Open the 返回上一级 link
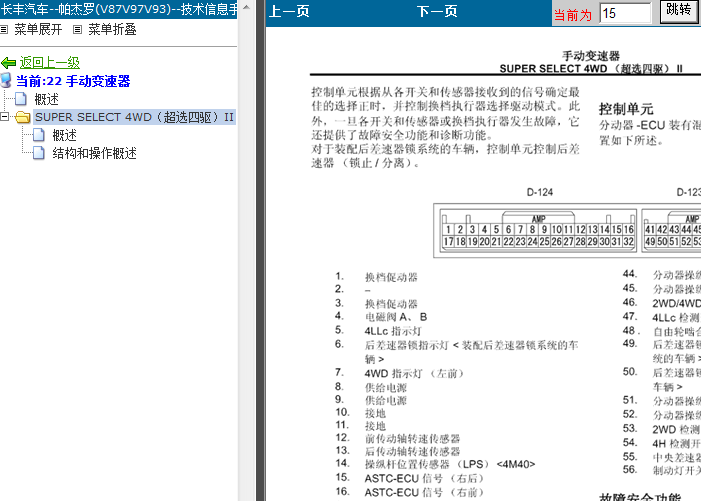 (50, 63)
